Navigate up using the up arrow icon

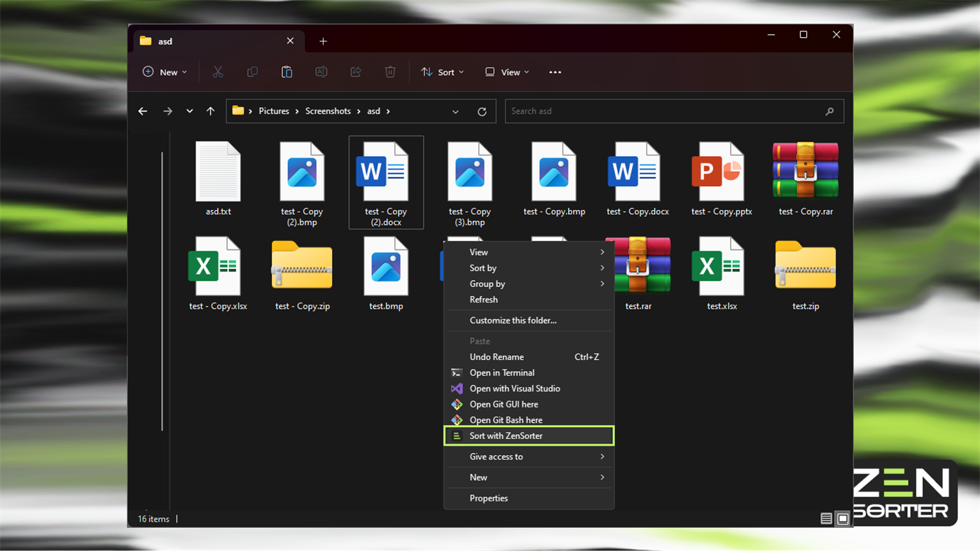pyautogui.click(x=210, y=111)
